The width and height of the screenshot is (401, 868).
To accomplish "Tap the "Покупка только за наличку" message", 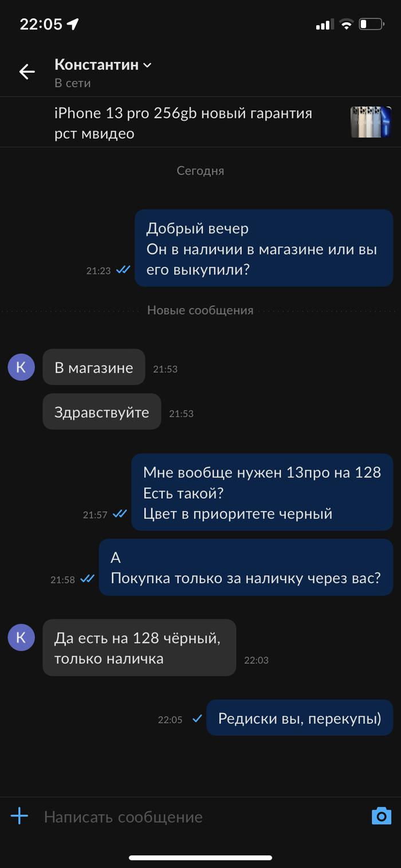I will [x=246, y=567].
